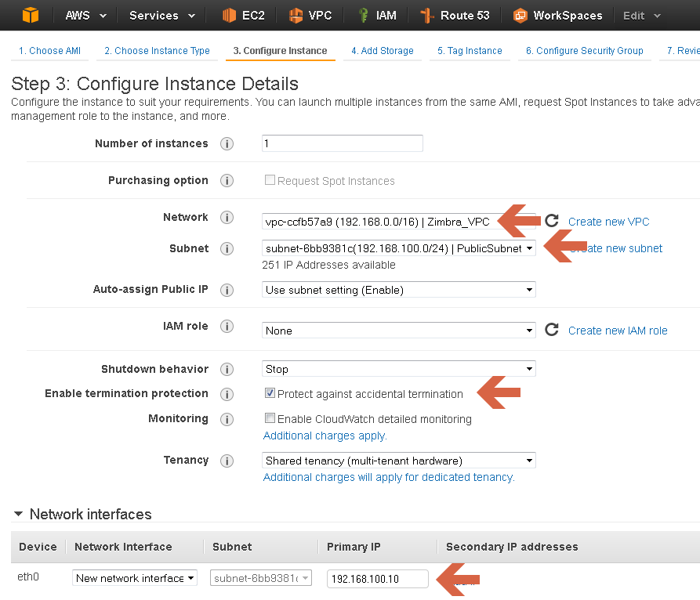Go to 2. Choose Instance Type step
700x600 pixels.
pyautogui.click(x=157, y=51)
